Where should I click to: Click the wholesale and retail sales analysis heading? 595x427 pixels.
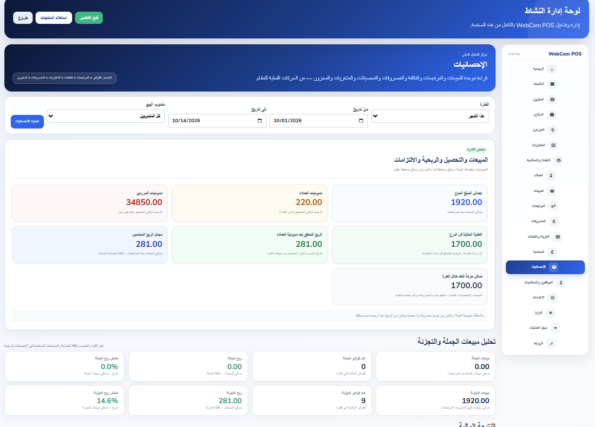pos(456,342)
